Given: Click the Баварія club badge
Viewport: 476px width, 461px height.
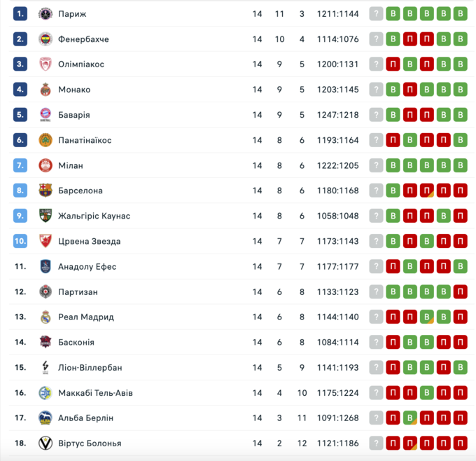Looking at the screenshot, I should pyautogui.click(x=45, y=115).
